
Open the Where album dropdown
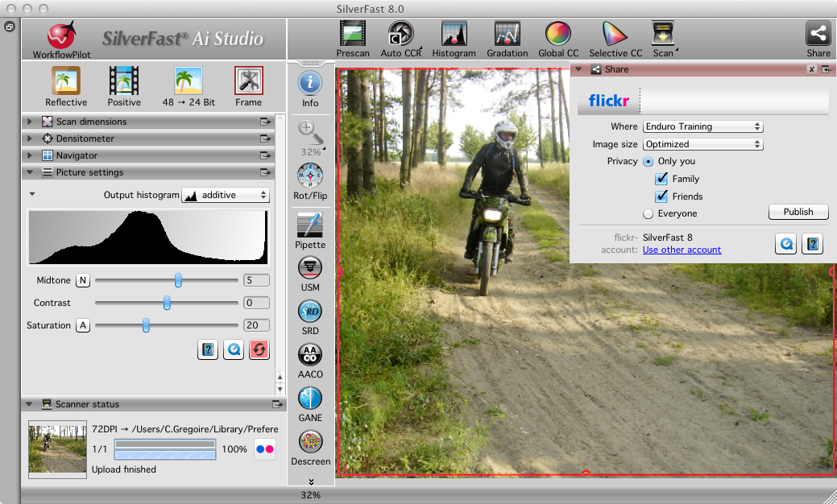[702, 126]
